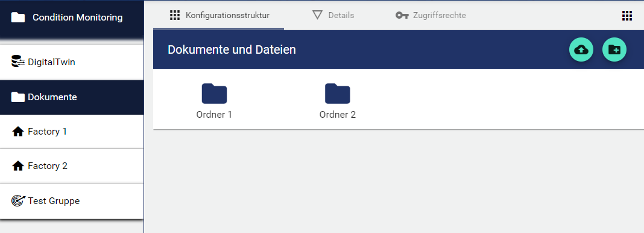
Task: Open the apps grid icon at top right
Action: (627, 16)
